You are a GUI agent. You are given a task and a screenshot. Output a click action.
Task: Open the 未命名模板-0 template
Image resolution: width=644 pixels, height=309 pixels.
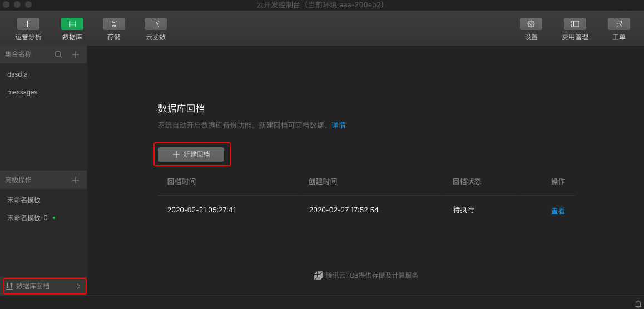pos(28,218)
